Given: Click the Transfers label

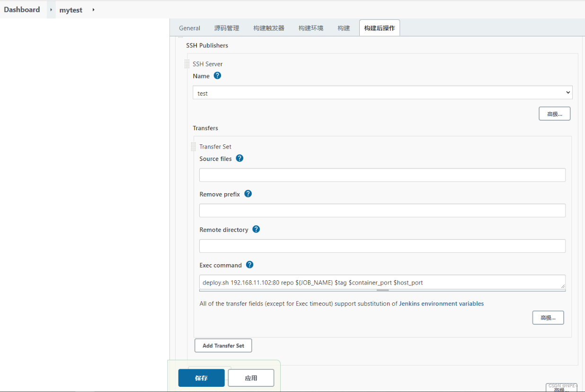Looking at the screenshot, I should pos(205,128).
